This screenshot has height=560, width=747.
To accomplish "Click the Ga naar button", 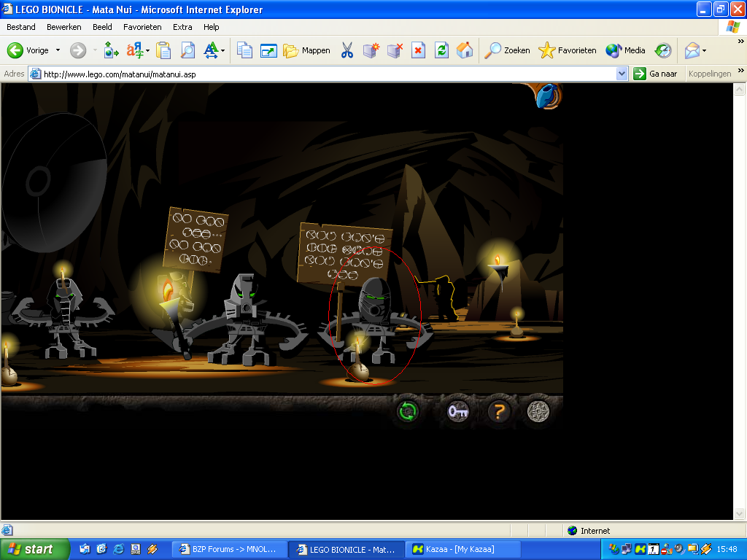I will [x=655, y=74].
